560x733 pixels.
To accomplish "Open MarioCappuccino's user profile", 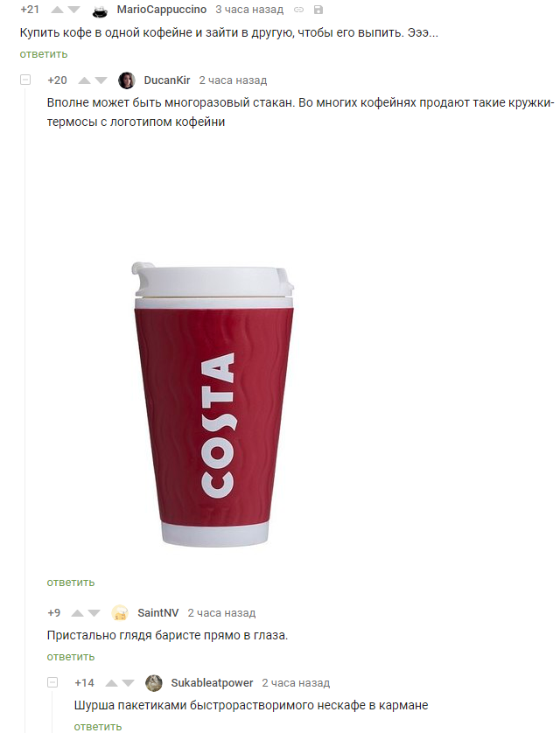I will click(162, 10).
